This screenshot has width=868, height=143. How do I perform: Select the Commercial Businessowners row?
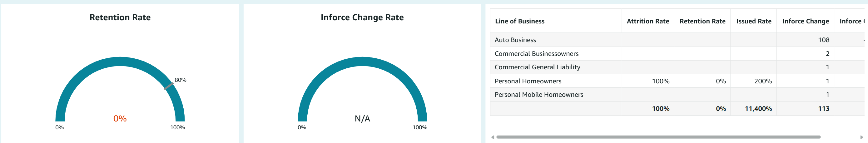(x=536, y=54)
